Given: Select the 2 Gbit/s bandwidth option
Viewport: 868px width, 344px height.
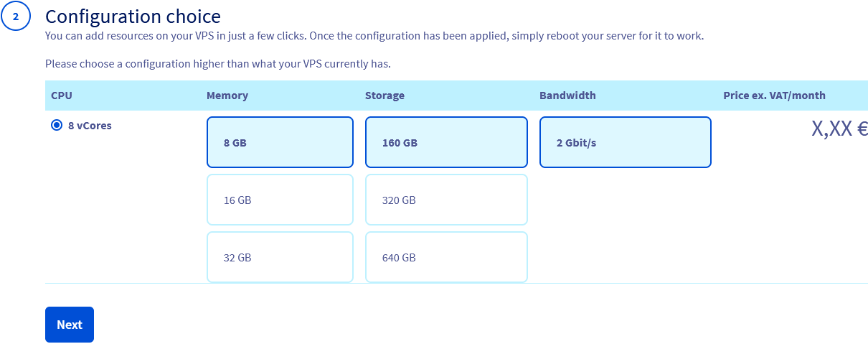Looking at the screenshot, I should pos(625,142).
